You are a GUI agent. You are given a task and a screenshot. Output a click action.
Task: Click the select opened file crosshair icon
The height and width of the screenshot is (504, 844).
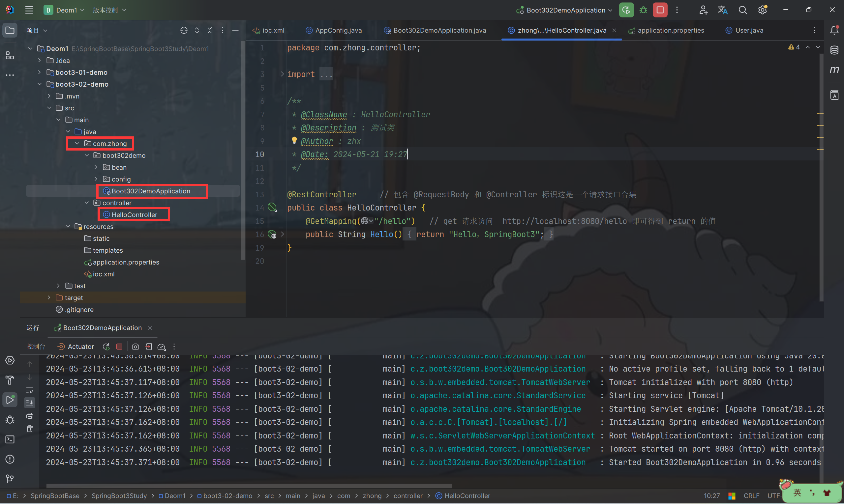[x=184, y=31]
